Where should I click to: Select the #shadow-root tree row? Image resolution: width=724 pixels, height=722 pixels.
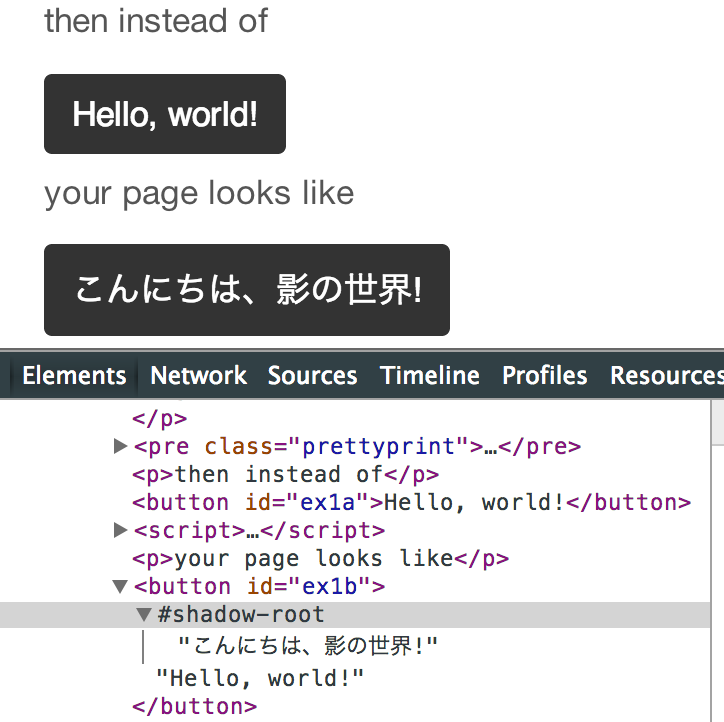[x=355, y=614]
